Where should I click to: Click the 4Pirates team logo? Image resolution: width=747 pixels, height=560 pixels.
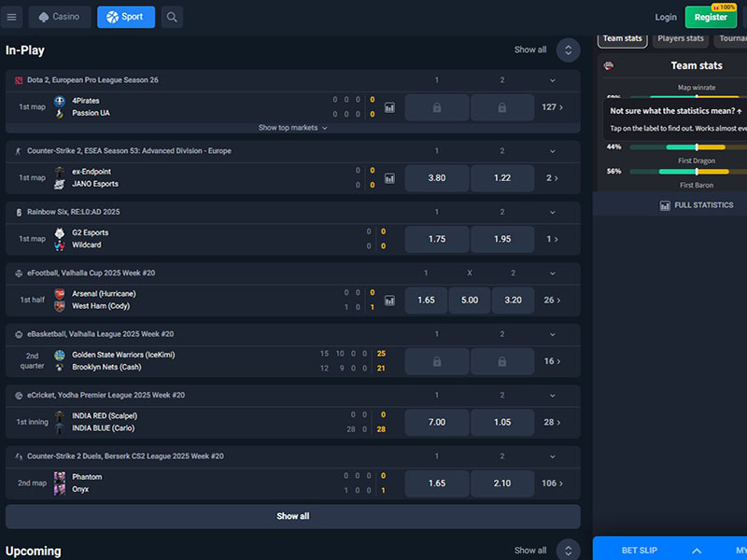coord(60,101)
